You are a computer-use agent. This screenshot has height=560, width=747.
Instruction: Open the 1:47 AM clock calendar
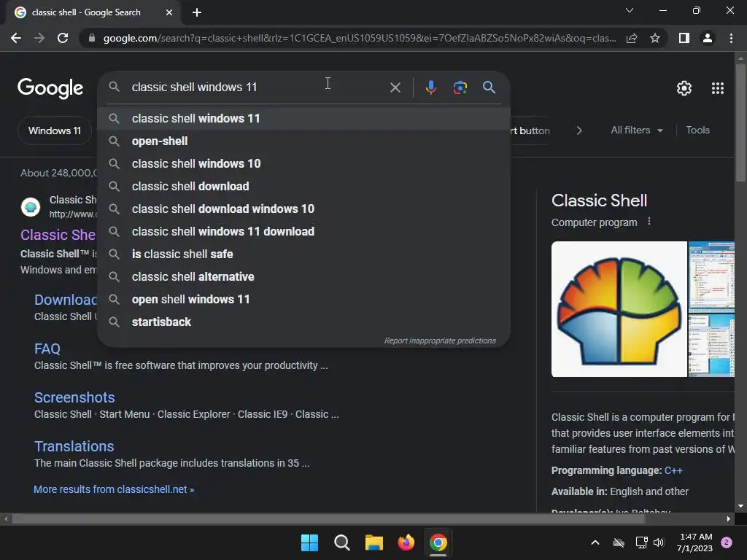(x=695, y=542)
